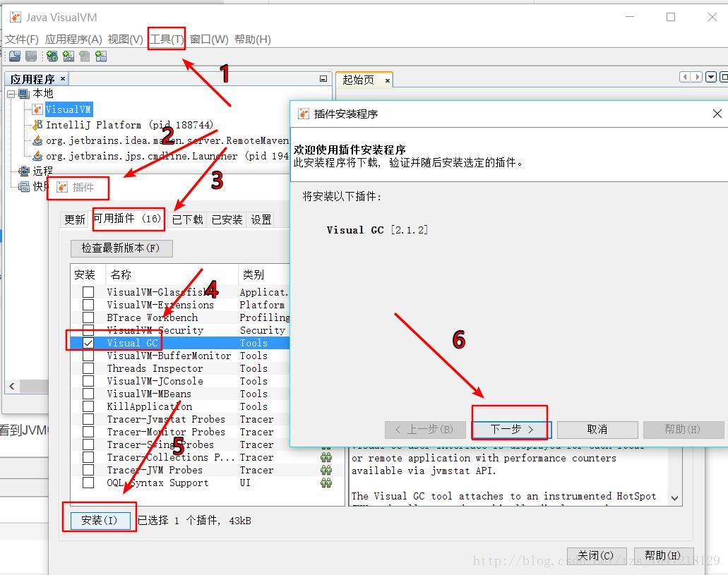Click the IntelliJ Platform process icon
The height and width of the screenshot is (575, 728).
click(37, 125)
